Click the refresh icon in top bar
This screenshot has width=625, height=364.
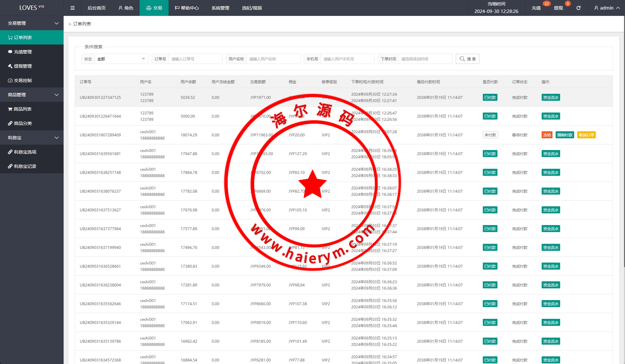click(x=578, y=8)
